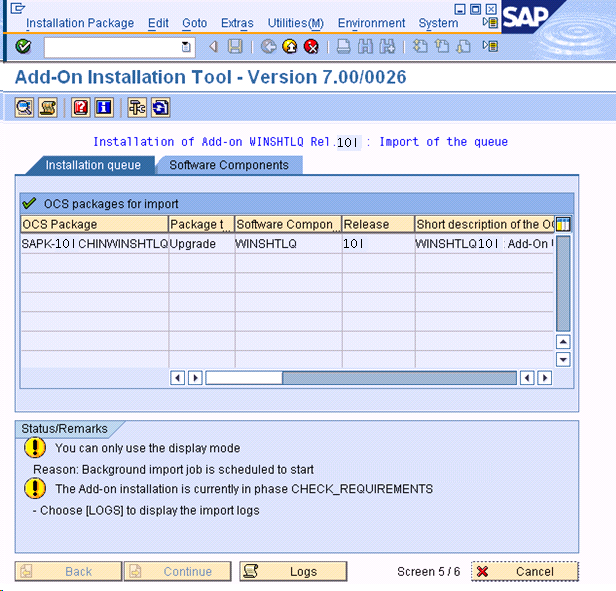Click the blue information icon

(104, 107)
